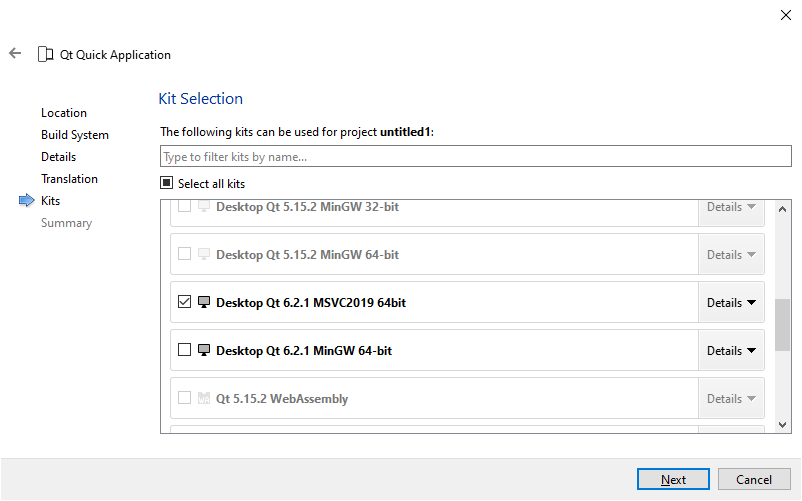The image size is (802, 501).
Task: Go to the Build System wizard step
Action: (75, 135)
